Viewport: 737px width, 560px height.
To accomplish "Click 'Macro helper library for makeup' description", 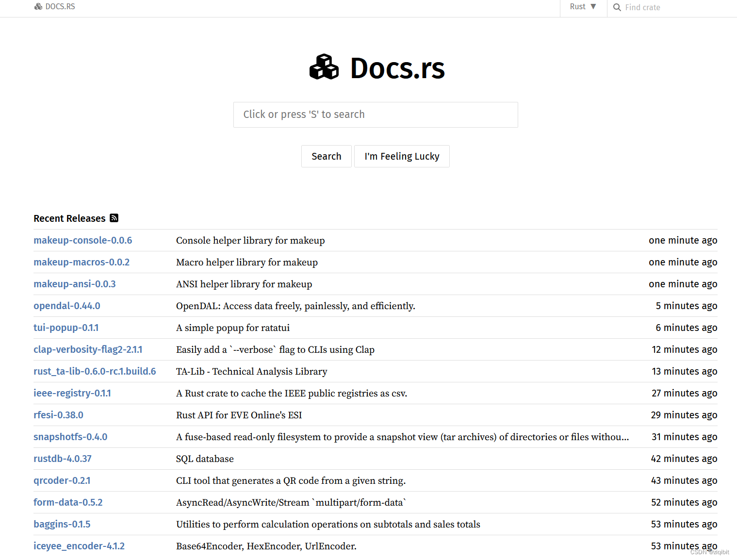I will 247,262.
